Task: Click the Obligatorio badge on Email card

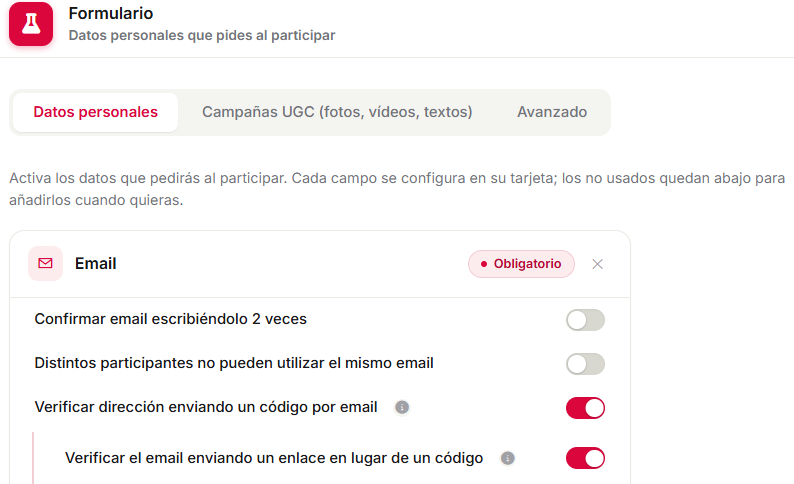Action: pos(521,264)
